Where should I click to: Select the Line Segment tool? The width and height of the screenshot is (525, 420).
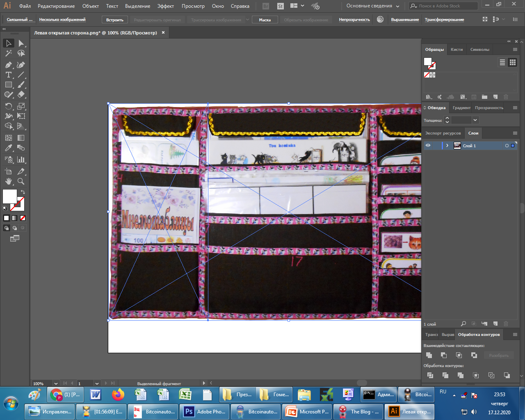tap(21, 75)
